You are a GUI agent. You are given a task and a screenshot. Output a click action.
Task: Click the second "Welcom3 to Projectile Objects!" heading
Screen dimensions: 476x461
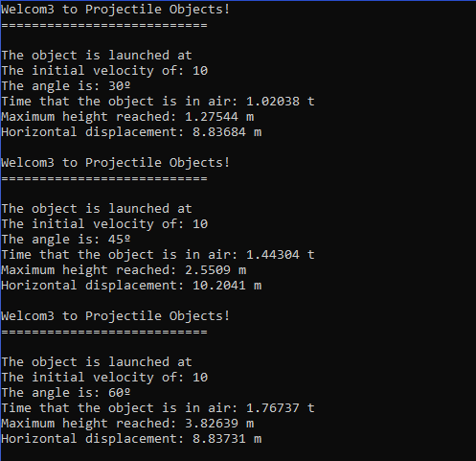(116, 163)
